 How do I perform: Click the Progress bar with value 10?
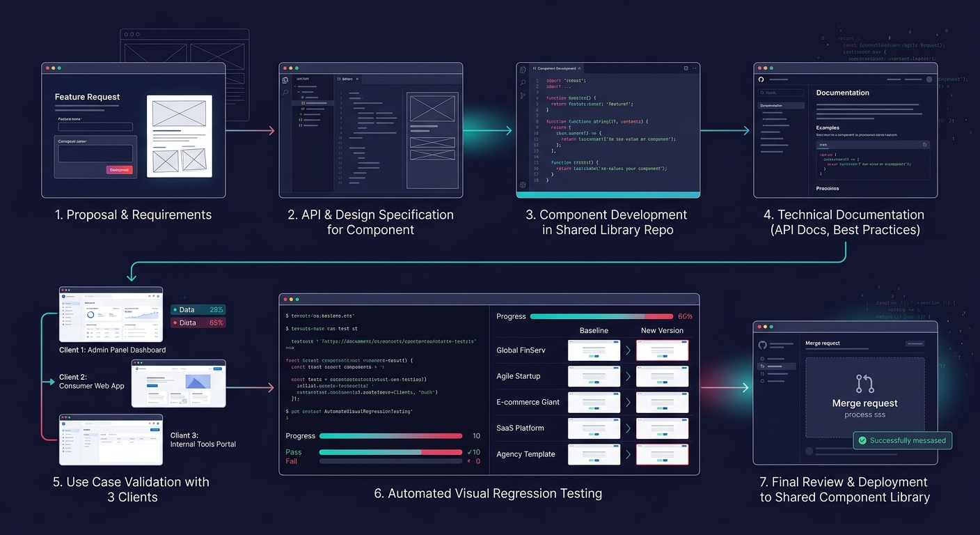(390, 436)
